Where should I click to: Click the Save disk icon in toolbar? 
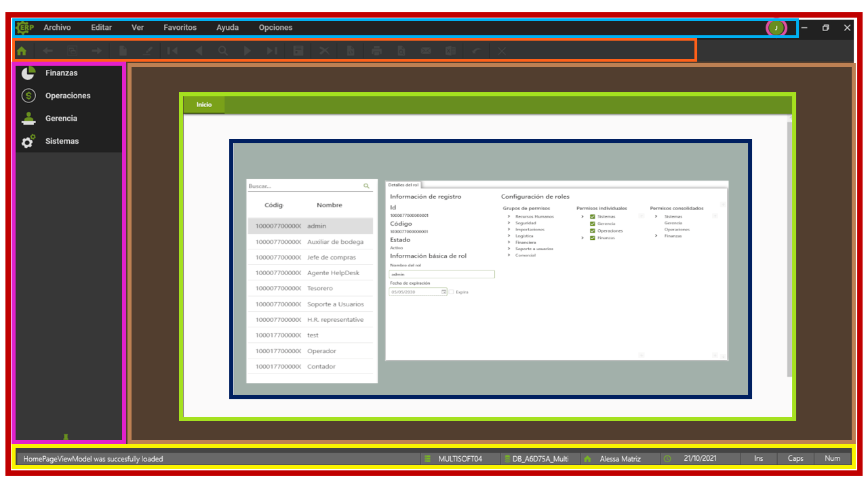[298, 51]
